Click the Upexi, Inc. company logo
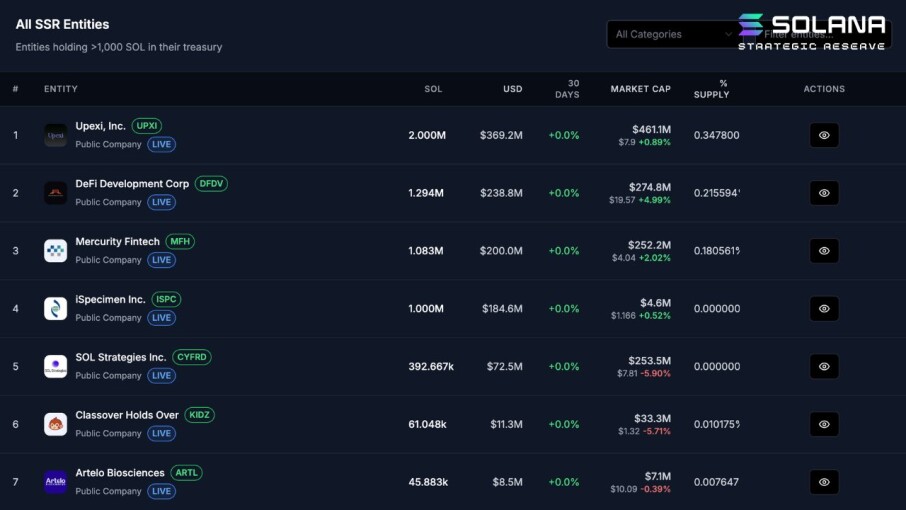 pyautogui.click(x=55, y=135)
